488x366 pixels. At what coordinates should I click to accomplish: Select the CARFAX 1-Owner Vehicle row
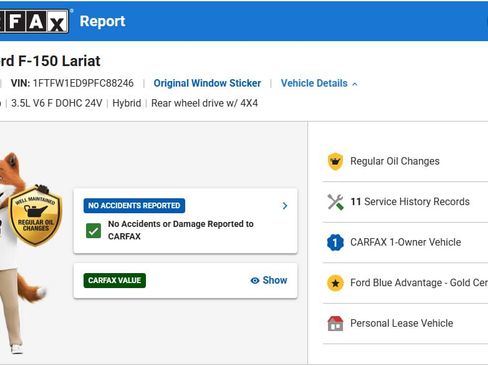coord(405,242)
